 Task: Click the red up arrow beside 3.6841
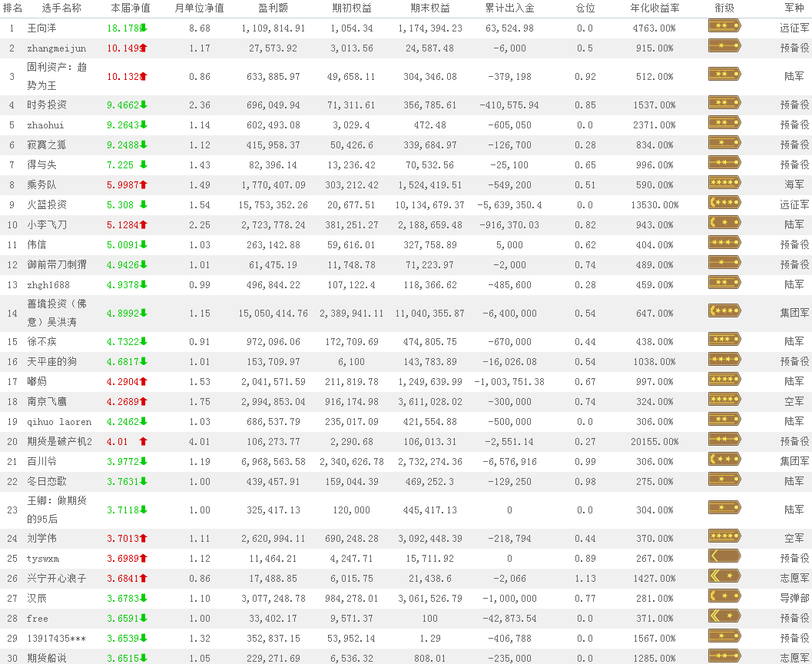coord(144,579)
